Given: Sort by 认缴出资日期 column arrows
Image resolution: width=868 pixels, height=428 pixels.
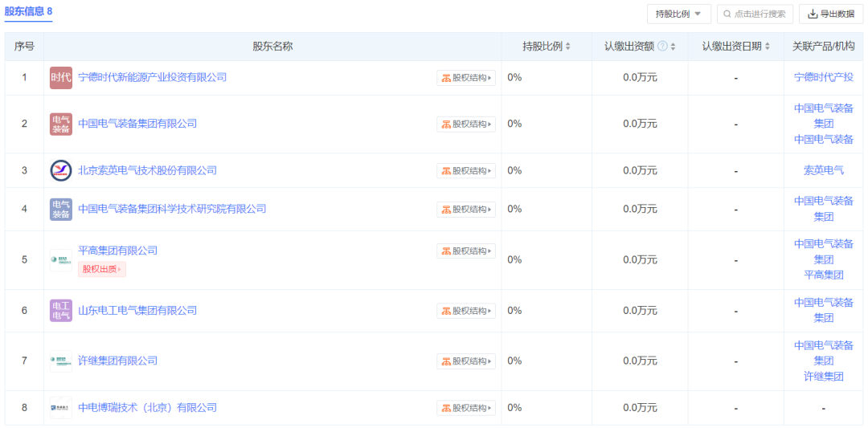Looking at the screenshot, I should point(768,47).
